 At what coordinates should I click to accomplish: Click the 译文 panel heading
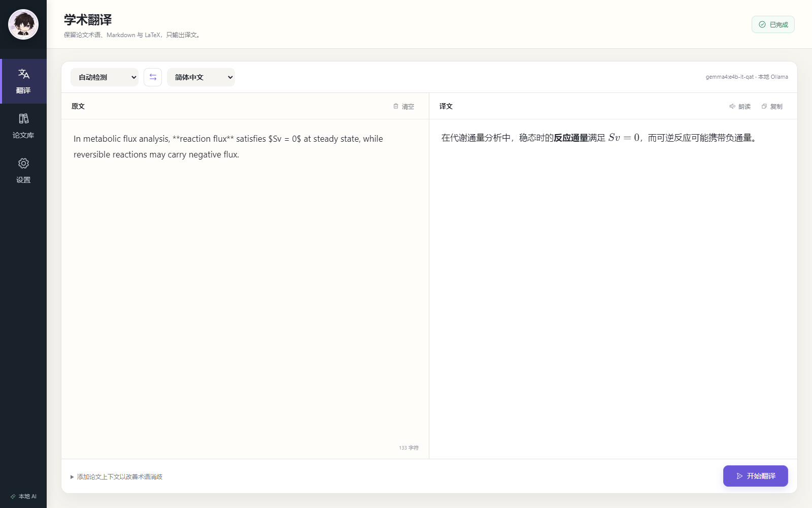[x=446, y=106]
